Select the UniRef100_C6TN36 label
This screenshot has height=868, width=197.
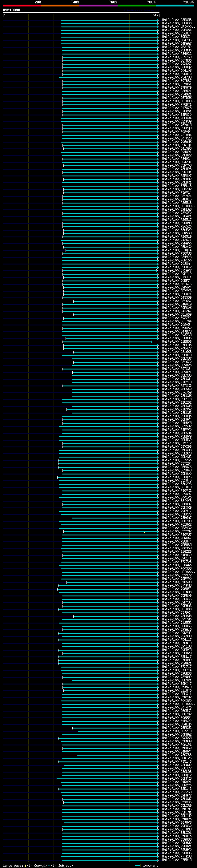click(177, 60)
